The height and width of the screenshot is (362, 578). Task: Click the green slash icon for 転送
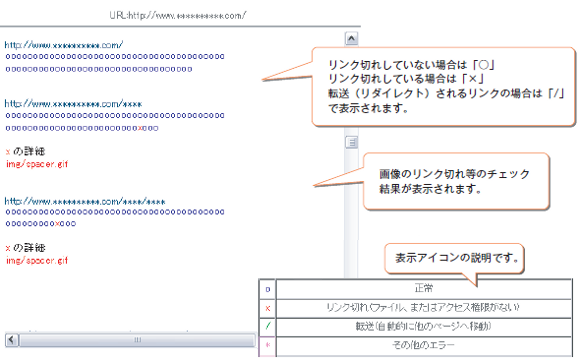268,327
